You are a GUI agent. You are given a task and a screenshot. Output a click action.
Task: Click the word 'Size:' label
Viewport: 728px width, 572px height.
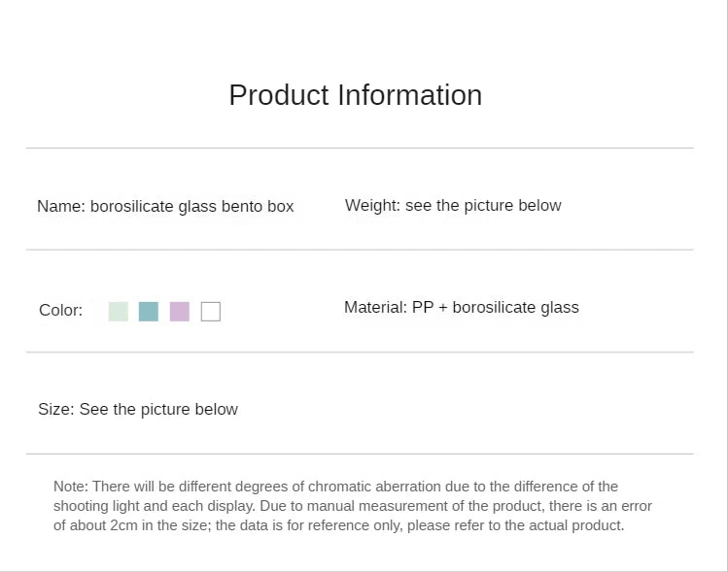[x=55, y=409]
